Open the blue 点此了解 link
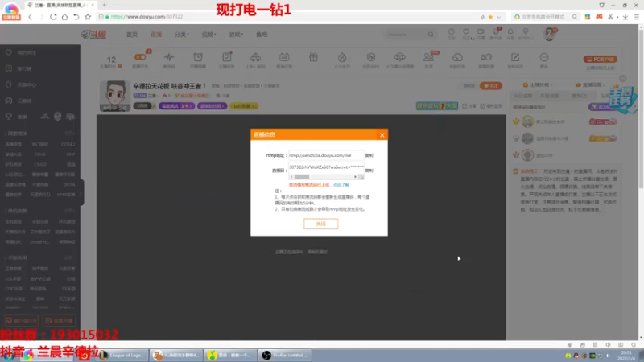 pyautogui.click(x=341, y=185)
